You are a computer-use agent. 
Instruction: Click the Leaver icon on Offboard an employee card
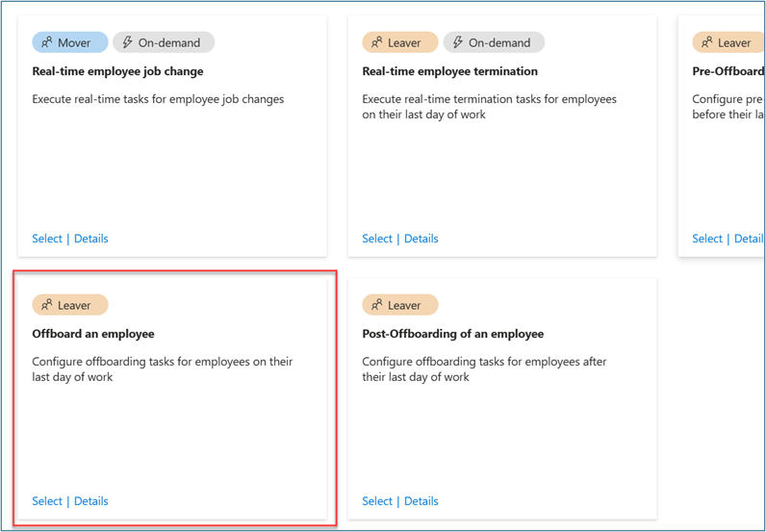pyautogui.click(x=46, y=305)
